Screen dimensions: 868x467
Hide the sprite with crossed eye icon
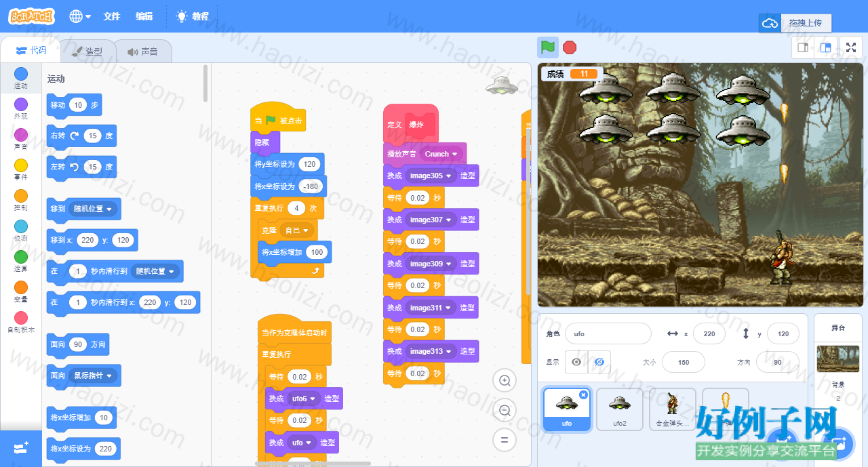599,362
